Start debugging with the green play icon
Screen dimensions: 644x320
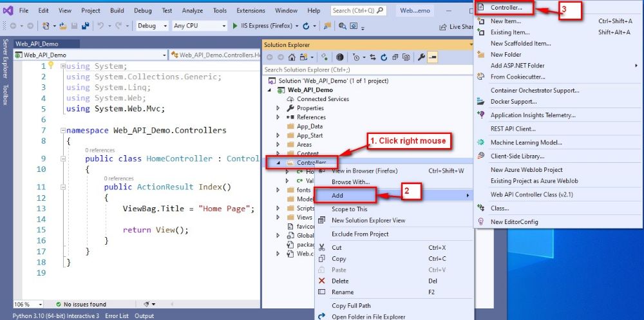pos(234,26)
